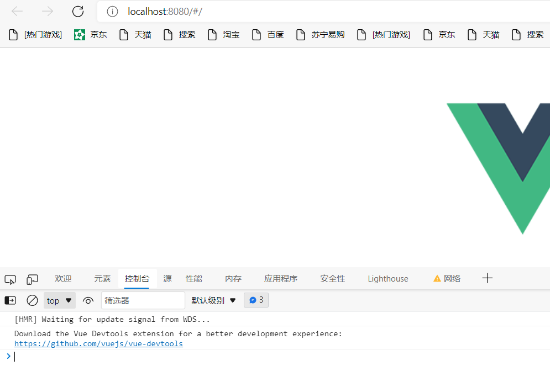Open 苏宁易购 bookmark
The image size is (550, 392).
(x=321, y=35)
